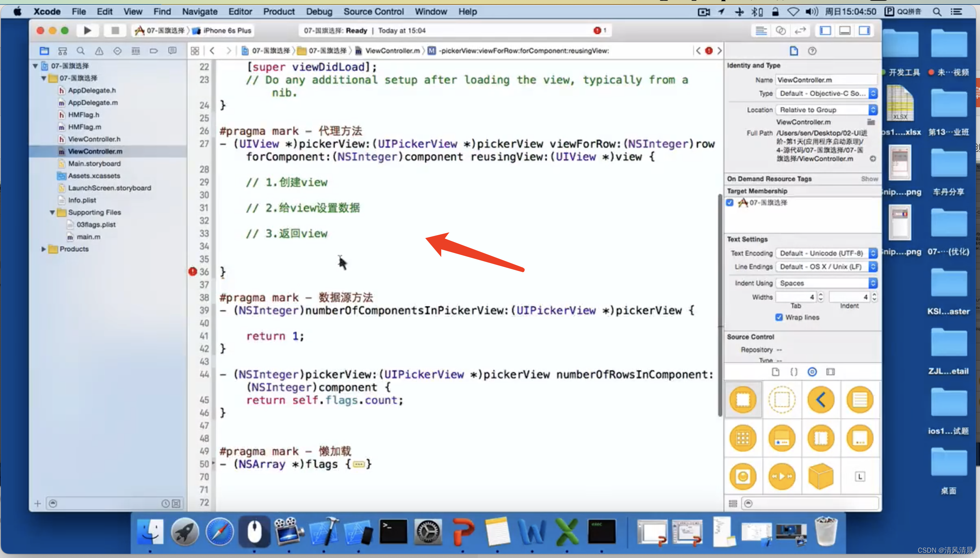Click the Source Control menu item
This screenshot has height=558, width=980.
[373, 11]
